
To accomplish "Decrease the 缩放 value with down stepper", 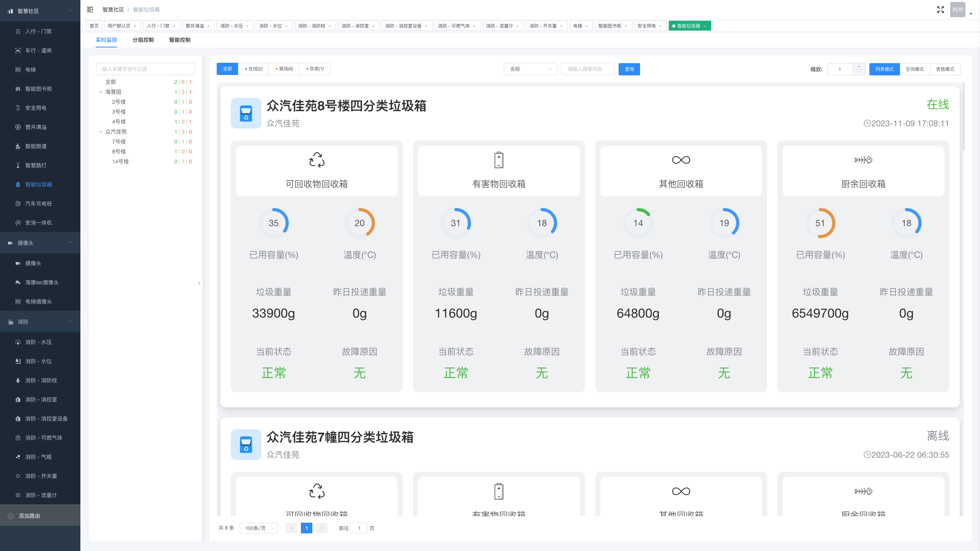I will [859, 72].
